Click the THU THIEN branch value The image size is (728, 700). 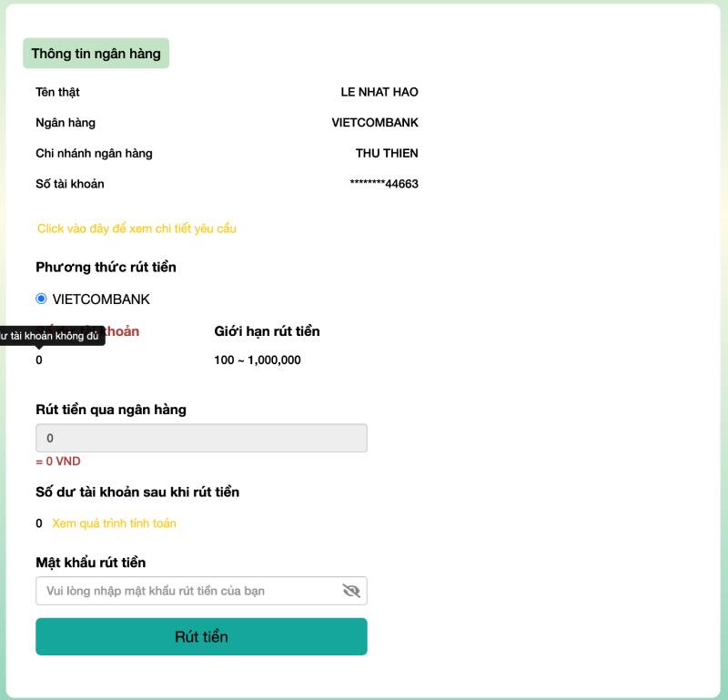click(387, 153)
